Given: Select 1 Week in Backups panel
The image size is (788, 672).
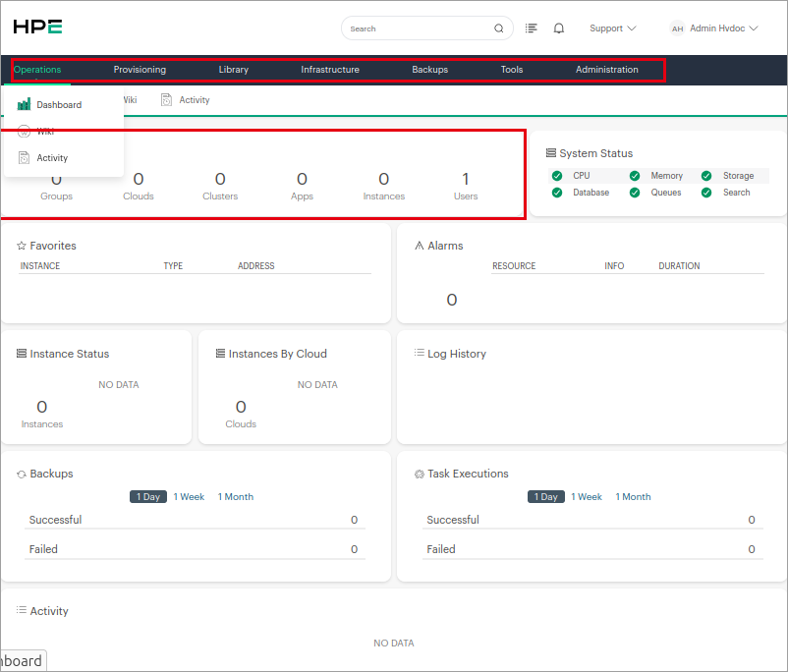Looking at the screenshot, I should 189,496.
